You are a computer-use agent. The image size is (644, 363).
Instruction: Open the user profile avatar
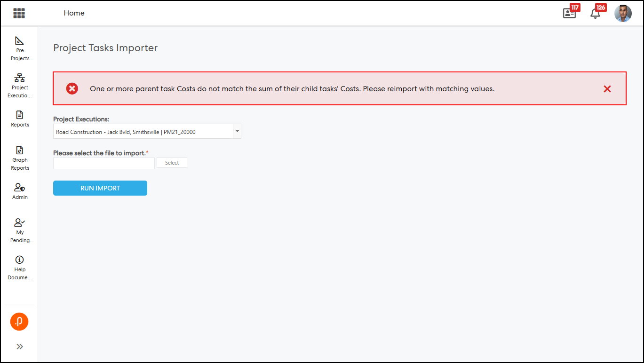click(x=623, y=13)
